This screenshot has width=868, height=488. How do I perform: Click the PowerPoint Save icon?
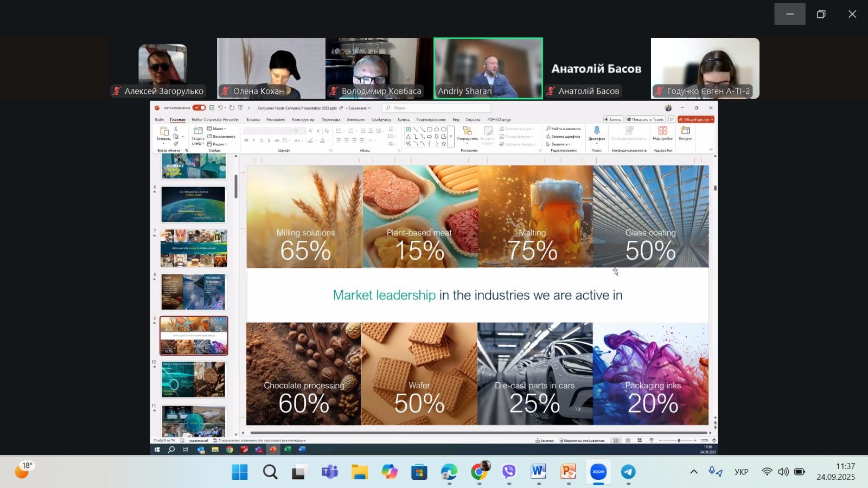212,108
